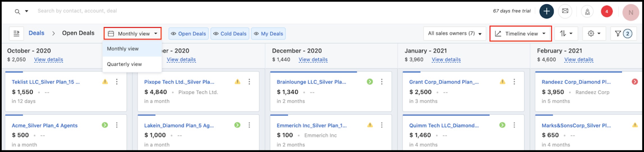Open the Grant Corp_Diamond Plan deal link

tap(444, 82)
